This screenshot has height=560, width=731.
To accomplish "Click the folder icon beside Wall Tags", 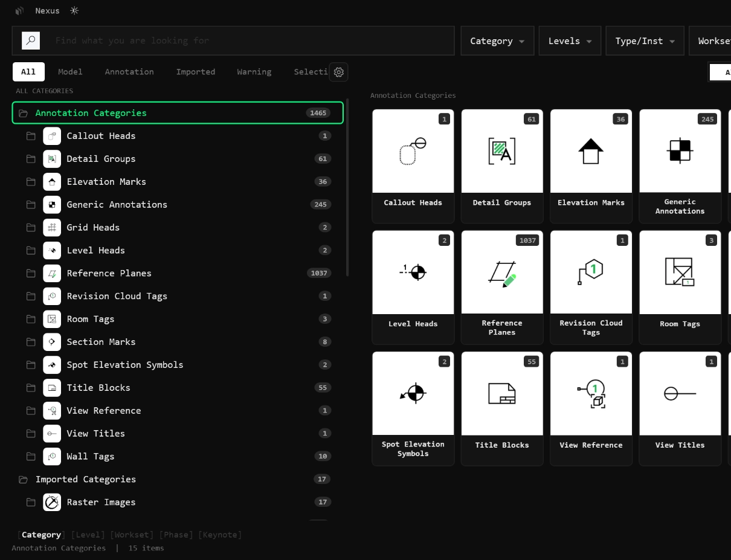I will [31, 457].
